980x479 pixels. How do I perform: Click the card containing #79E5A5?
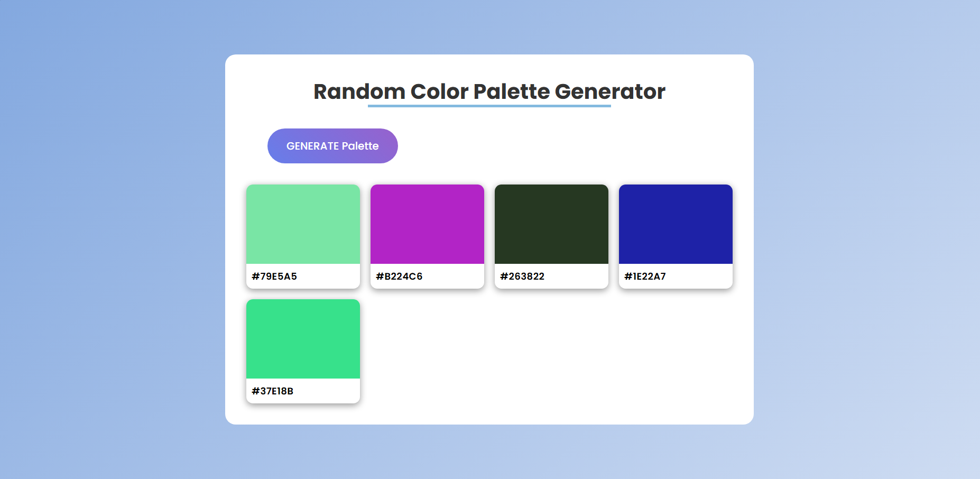pyautogui.click(x=303, y=236)
